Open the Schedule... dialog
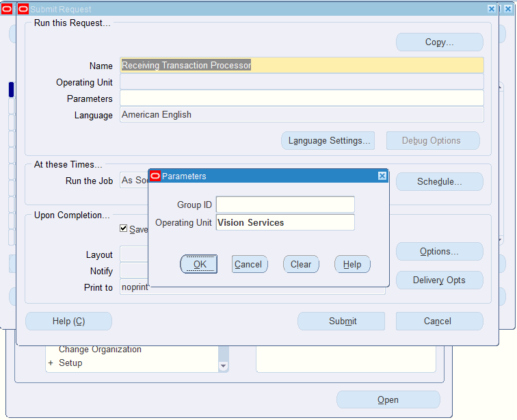 pyautogui.click(x=440, y=181)
